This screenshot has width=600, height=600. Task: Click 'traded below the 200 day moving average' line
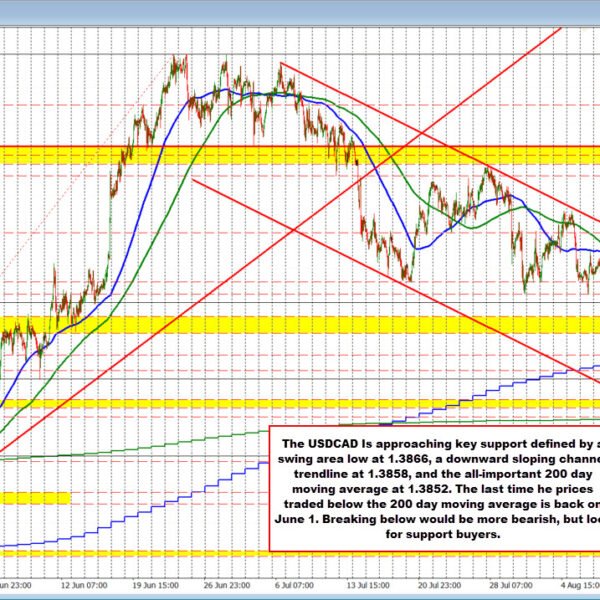[442, 504]
